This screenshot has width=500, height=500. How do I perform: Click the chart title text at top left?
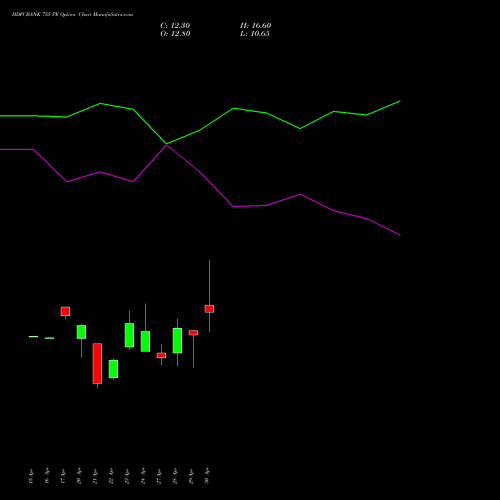click(72, 15)
